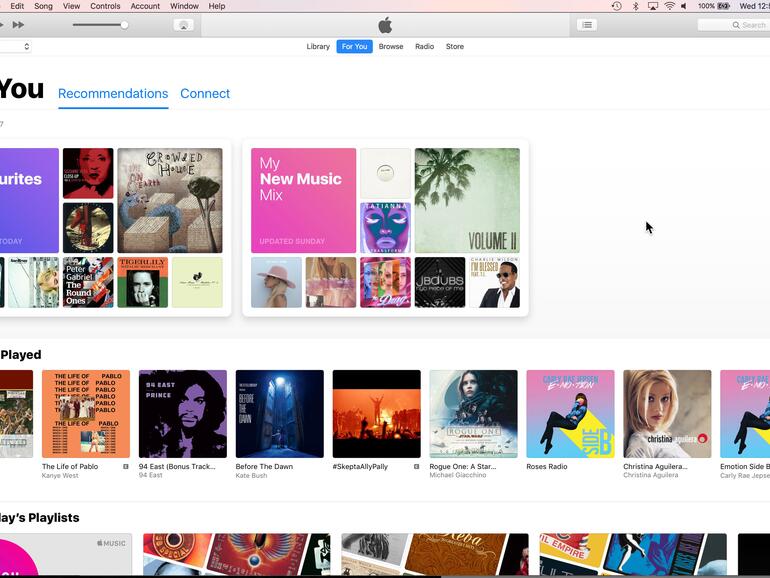Screen dimensions: 770x578
Task: Open the Help menu
Action: coord(217,6)
